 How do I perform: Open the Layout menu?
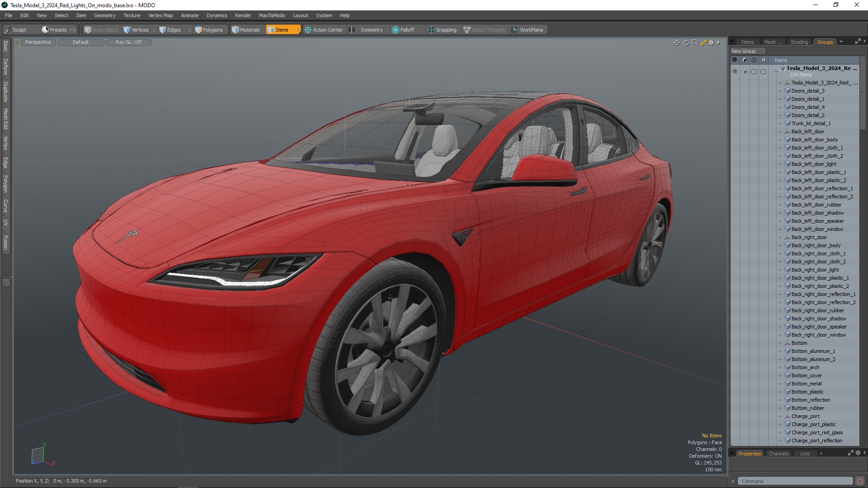click(x=300, y=15)
